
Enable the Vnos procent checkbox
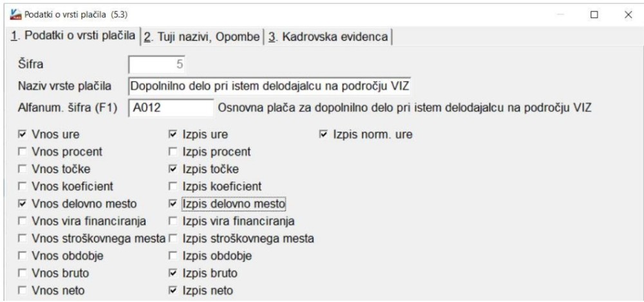coord(23,152)
